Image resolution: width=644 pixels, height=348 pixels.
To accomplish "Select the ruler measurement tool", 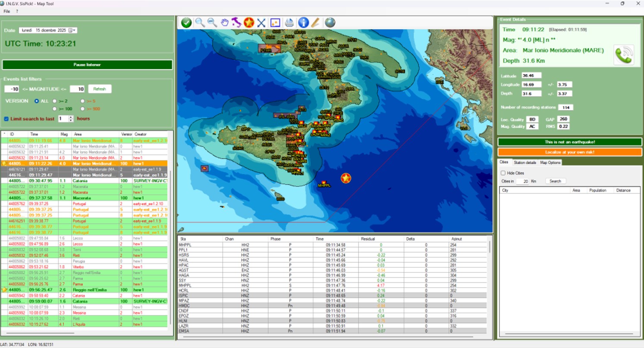I will [x=316, y=23].
